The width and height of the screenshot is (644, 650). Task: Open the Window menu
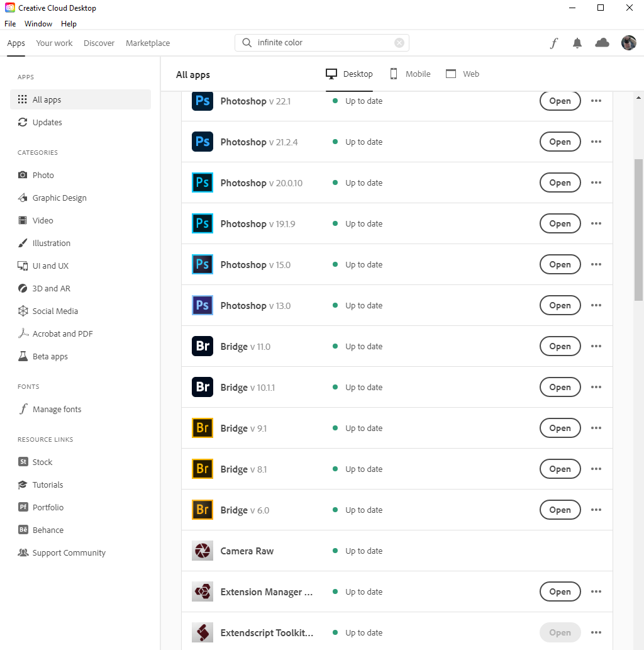(38, 23)
